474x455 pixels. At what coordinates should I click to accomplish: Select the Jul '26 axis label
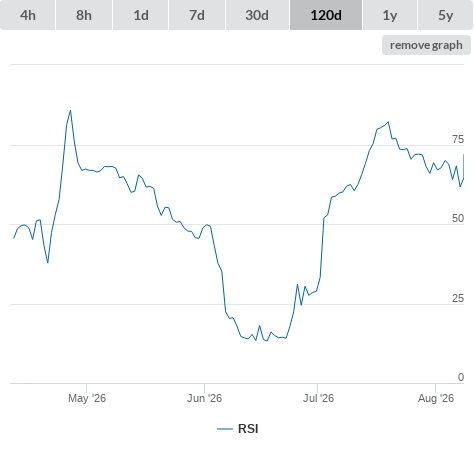coord(318,398)
